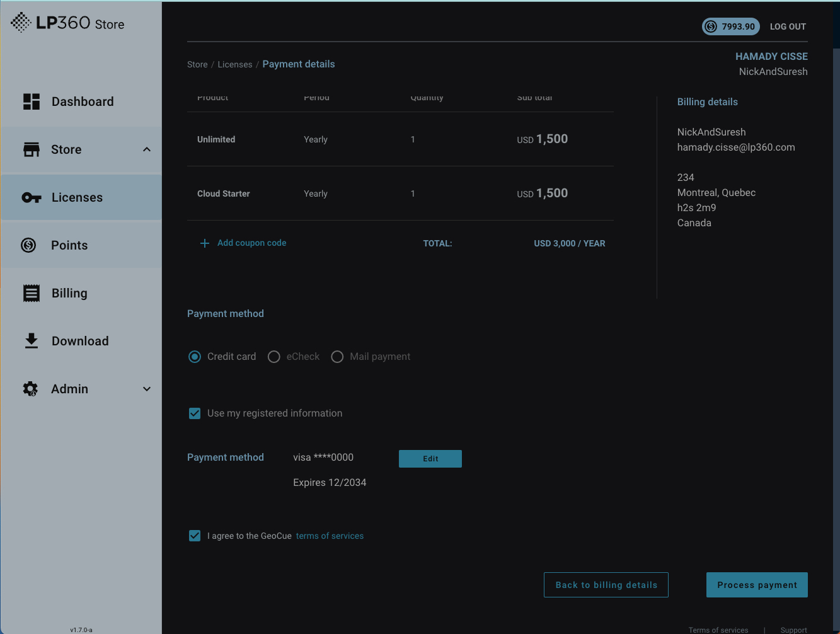Screen dimensions: 840x634
Task: Click the Admin gear icon
Action: click(x=30, y=389)
